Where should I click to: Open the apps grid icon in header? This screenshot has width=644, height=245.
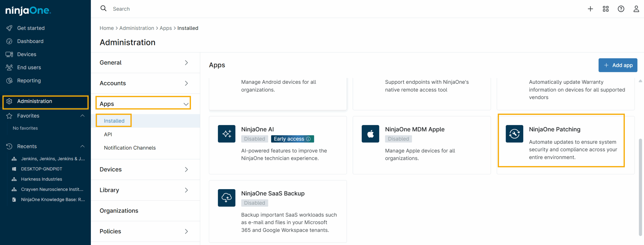(x=606, y=9)
